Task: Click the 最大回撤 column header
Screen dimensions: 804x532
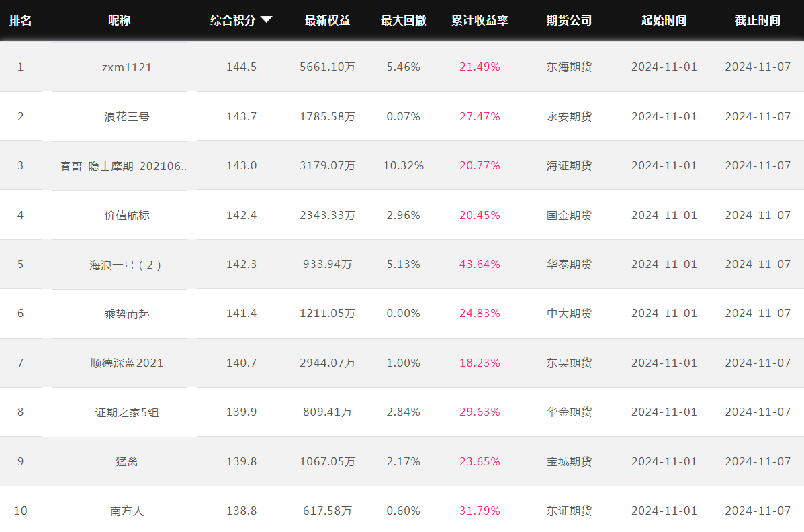Action: [404, 20]
